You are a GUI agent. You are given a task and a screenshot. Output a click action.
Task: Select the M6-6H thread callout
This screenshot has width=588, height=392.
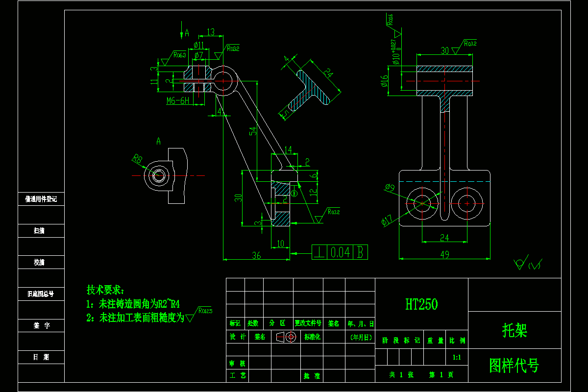[178, 100]
